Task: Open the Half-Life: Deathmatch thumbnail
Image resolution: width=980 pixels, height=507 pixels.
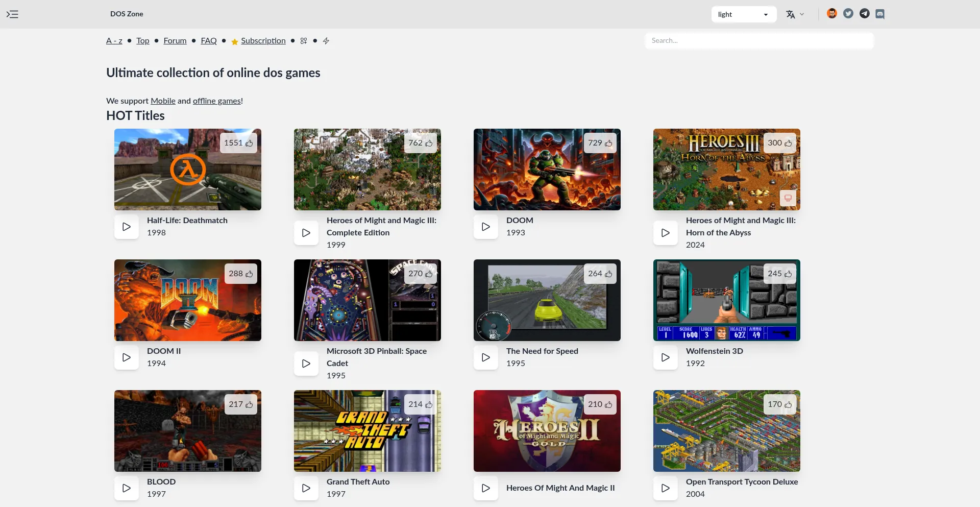Action: 188,170
